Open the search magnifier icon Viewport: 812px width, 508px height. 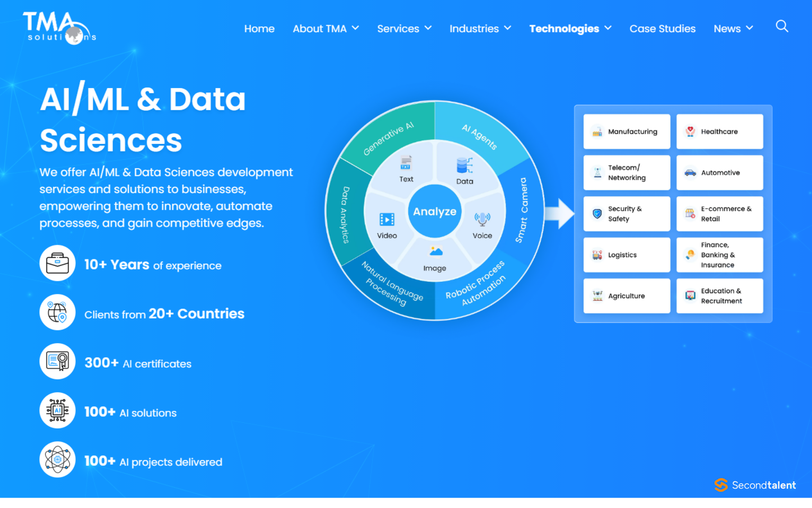pyautogui.click(x=782, y=27)
